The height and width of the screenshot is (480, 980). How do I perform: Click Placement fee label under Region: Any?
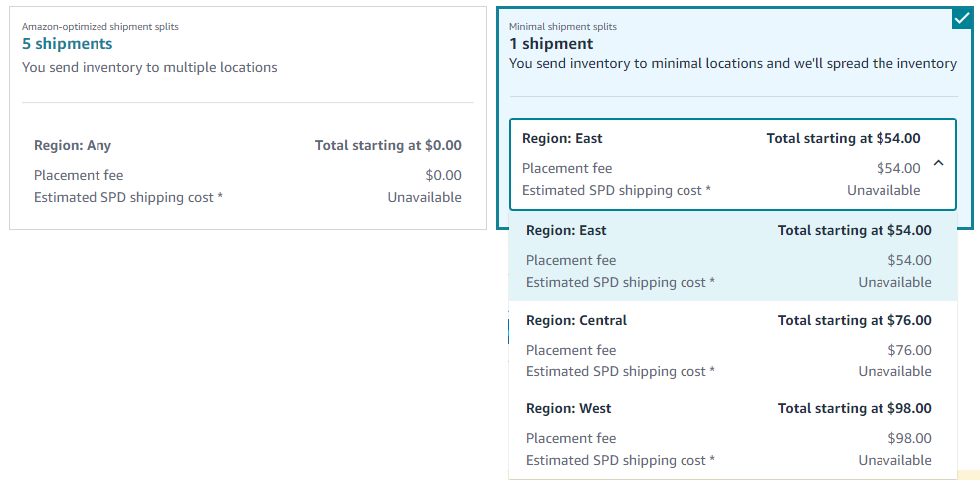pos(79,176)
